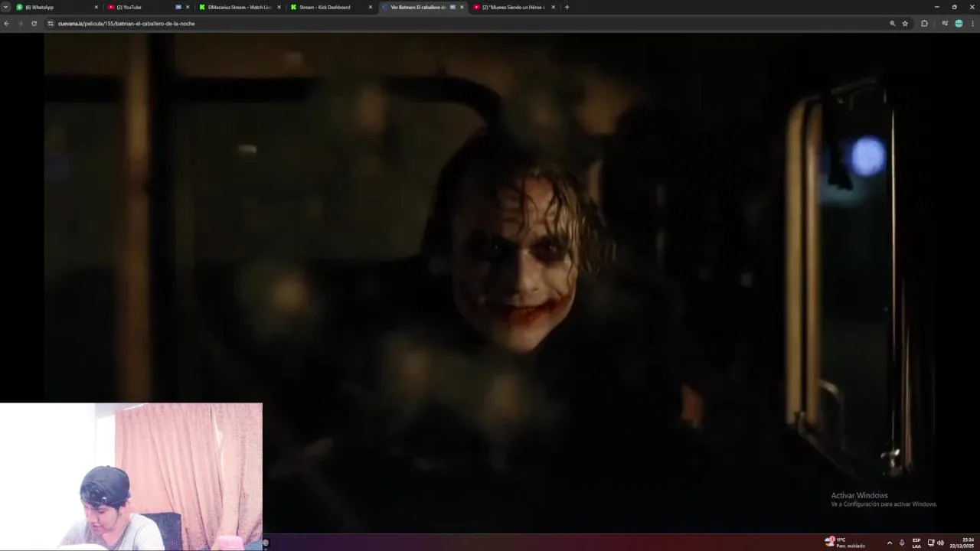Bookmark this page with the star
Image resolution: width=980 pixels, height=551 pixels.
(x=905, y=24)
